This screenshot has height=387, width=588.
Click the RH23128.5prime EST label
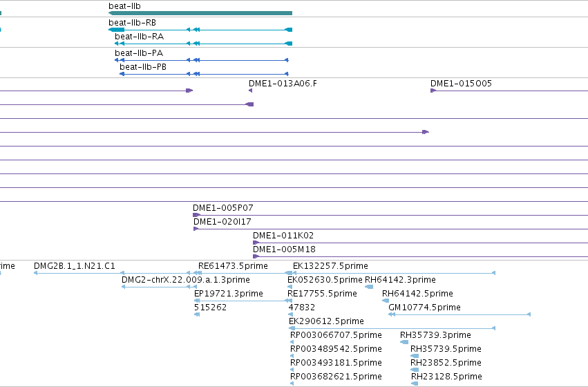click(446, 377)
